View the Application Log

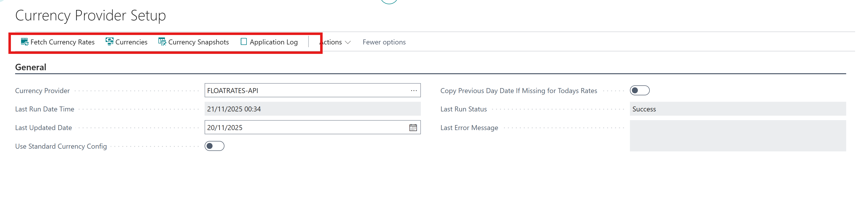coord(274,42)
